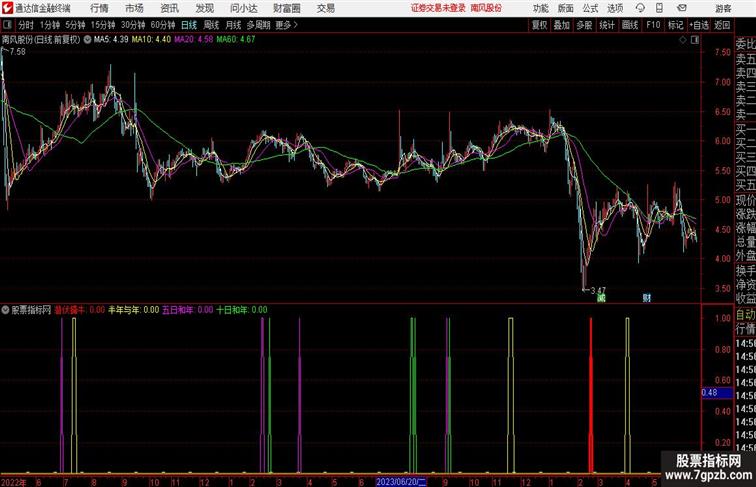Open 多周期 multi-period view
Screen dimensions: 756x487
point(258,25)
